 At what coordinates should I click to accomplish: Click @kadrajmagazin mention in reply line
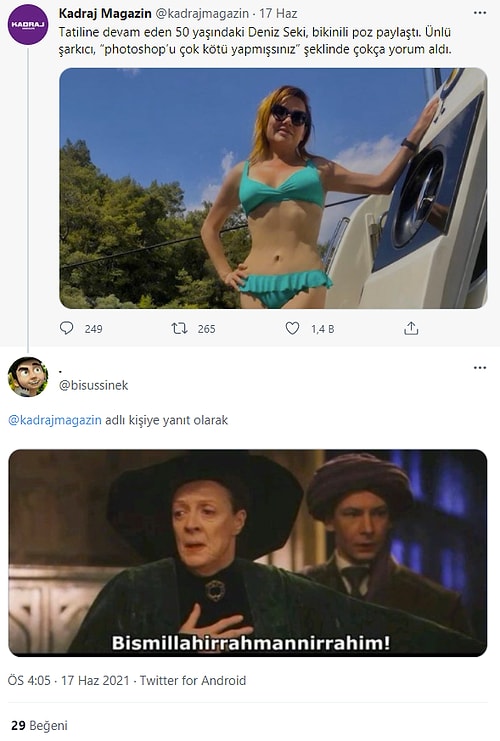[x=55, y=420]
